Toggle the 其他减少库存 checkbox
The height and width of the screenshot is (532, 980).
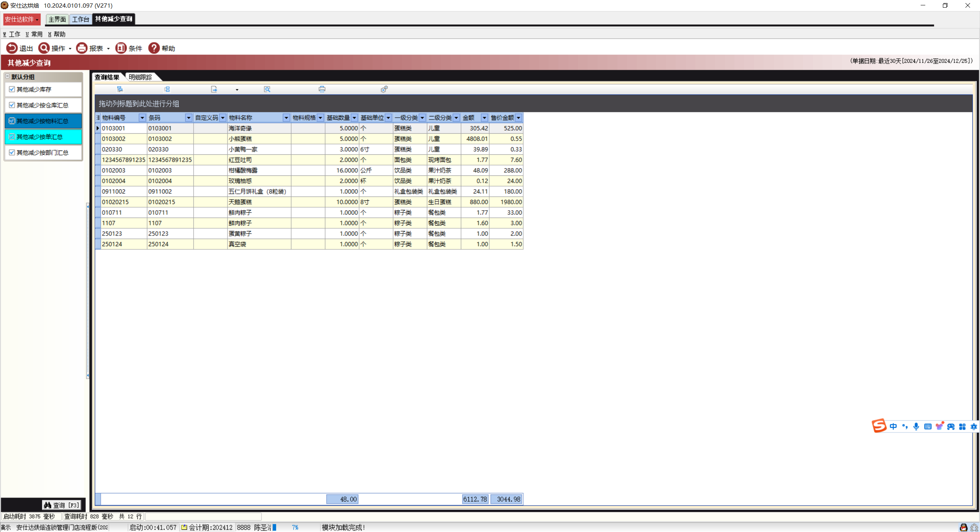[x=12, y=89]
